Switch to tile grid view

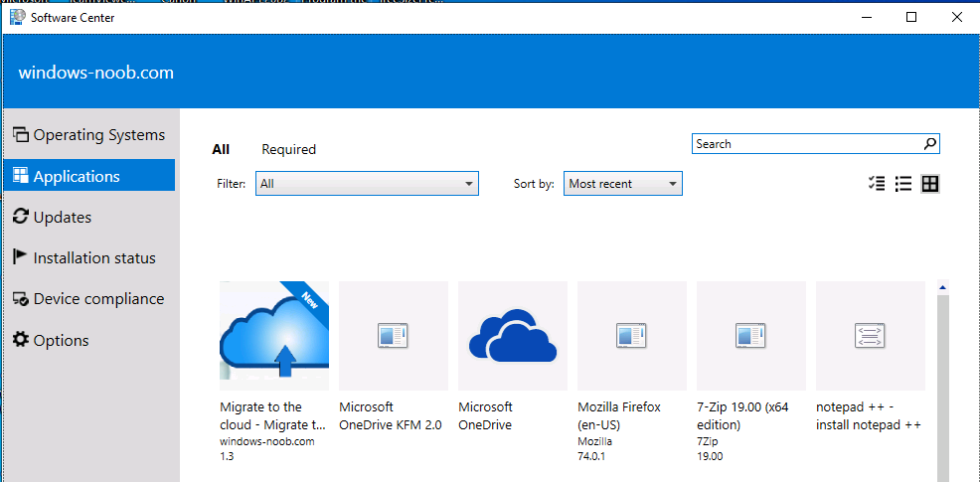[930, 184]
